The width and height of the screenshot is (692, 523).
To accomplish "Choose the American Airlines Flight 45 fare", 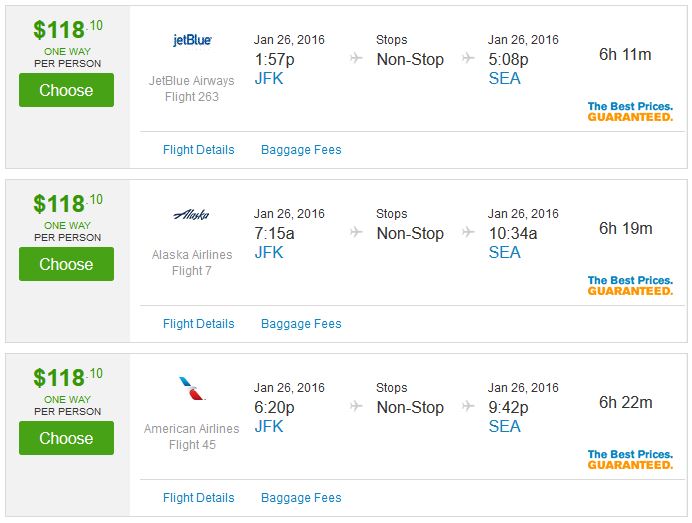I will (x=66, y=438).
